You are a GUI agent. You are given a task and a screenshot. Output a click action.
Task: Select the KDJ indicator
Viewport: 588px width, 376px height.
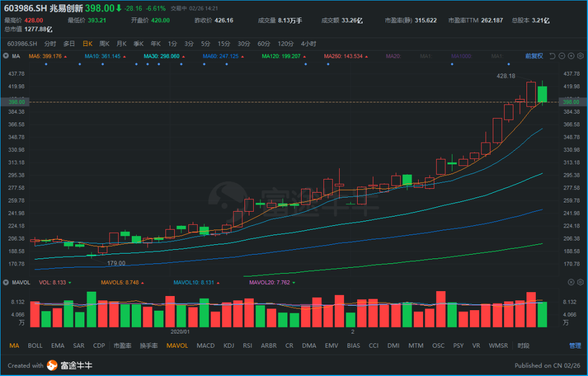(x=229, y=345)
